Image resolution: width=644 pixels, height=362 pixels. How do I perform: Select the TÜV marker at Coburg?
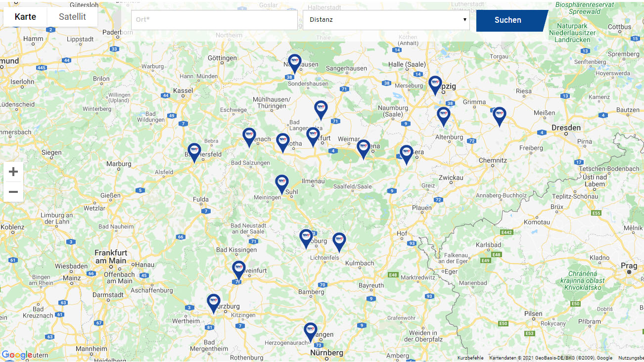(306, 237)
